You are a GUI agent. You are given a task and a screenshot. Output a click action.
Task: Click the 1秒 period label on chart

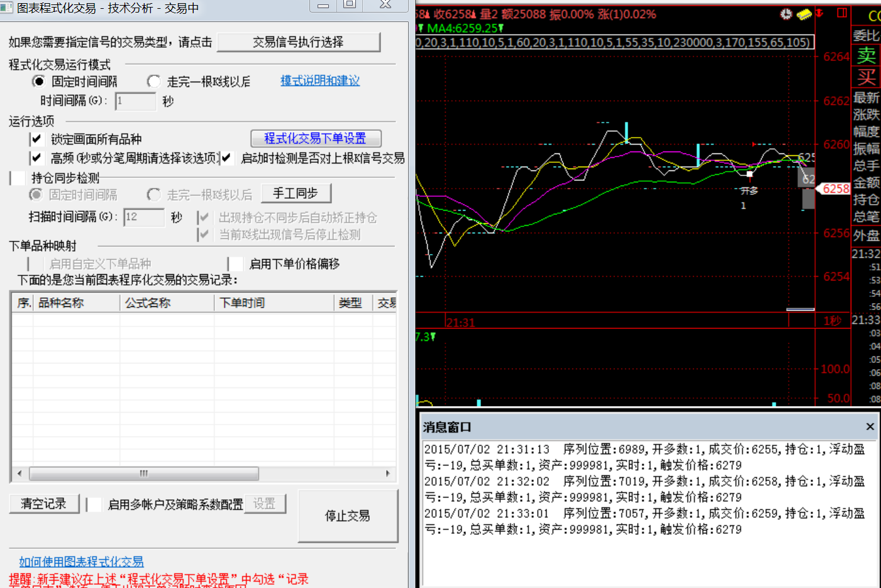click(x=833, y=321)
